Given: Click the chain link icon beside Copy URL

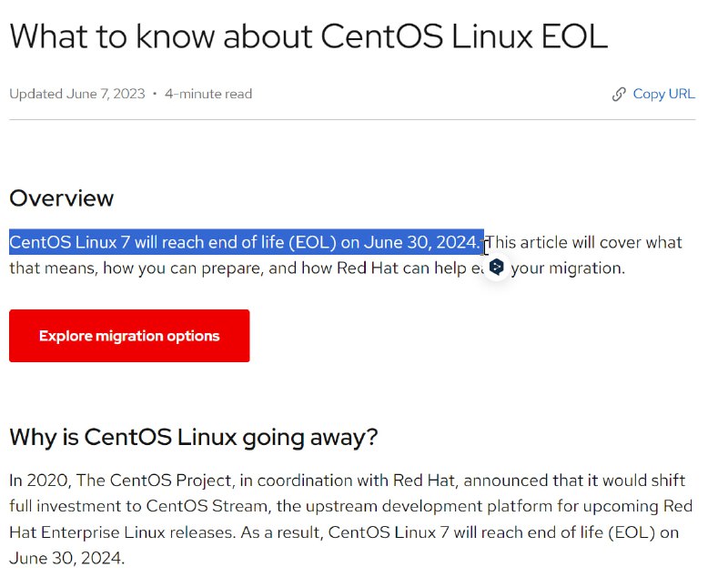Looking at the screenshot, I should (617, 93).
